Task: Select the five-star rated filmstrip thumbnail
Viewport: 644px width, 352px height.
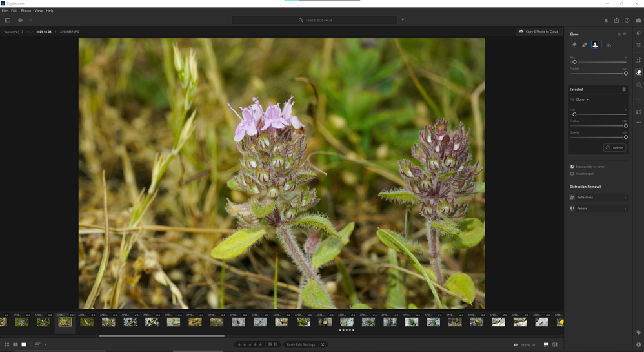Action: (347, 322)
